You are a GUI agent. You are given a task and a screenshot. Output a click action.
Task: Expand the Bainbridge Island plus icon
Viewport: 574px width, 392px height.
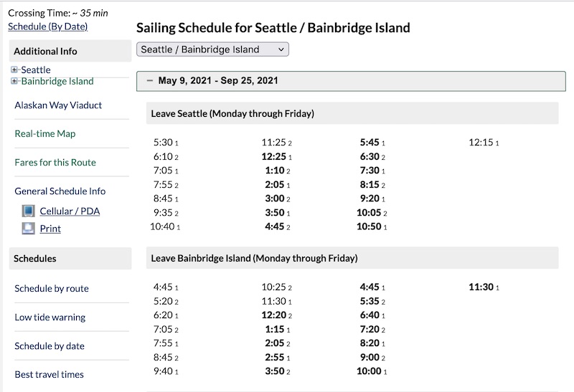pyautogui.click(x=14, y=81)
